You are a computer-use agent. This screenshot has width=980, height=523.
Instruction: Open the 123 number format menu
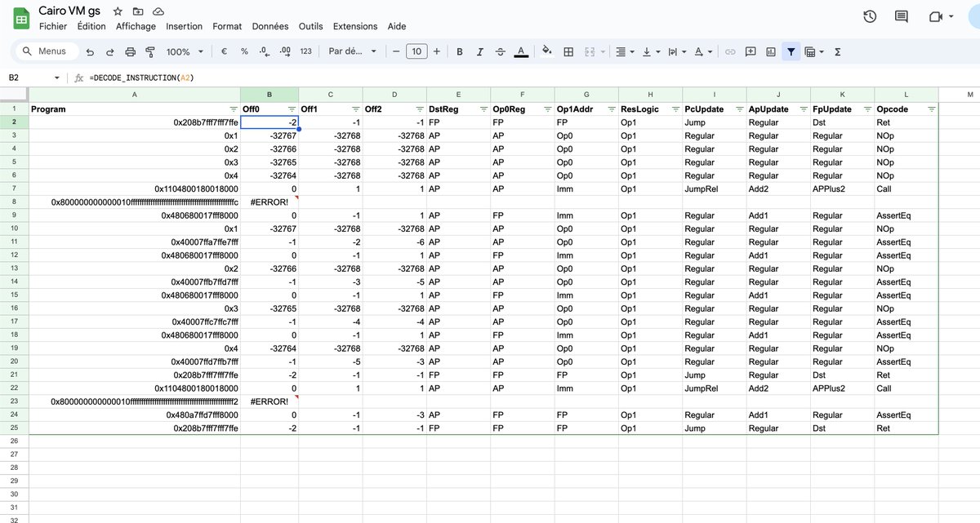click(x=305, y=51)
